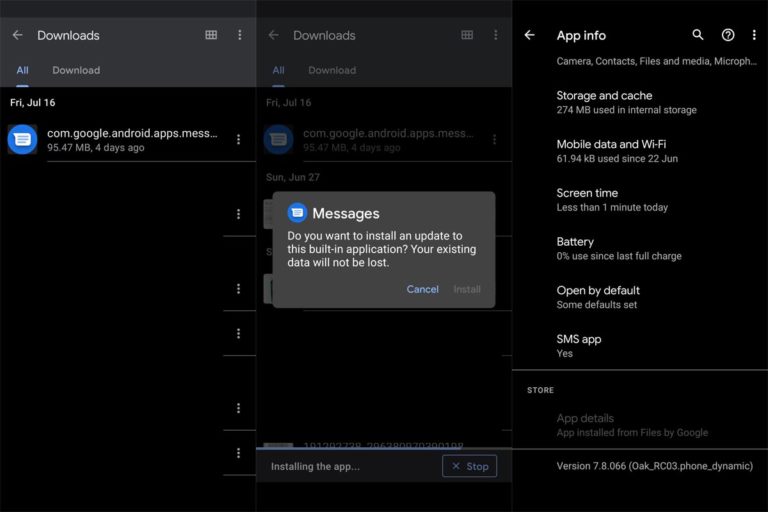Open Mobile data and Wi-Fi settings
The width and height of the screenshot is (768, 512).
point(640,151)
